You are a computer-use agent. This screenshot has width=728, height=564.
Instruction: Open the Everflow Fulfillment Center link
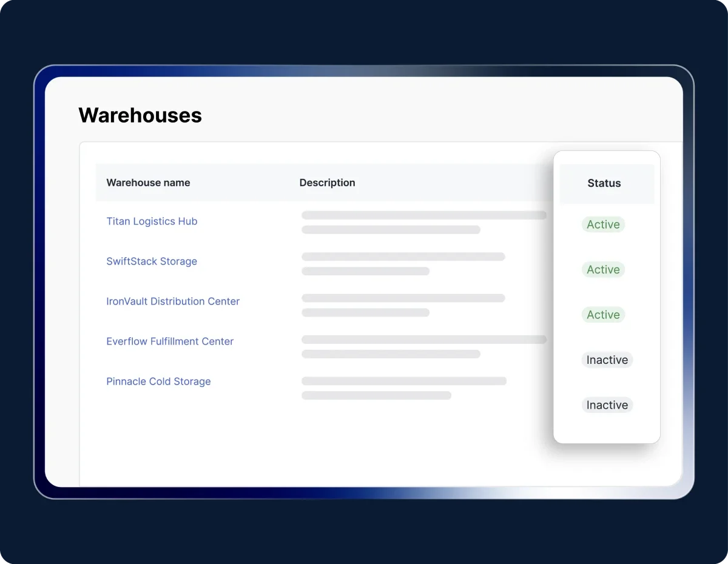pyautogui.click(x=170, y=341)
